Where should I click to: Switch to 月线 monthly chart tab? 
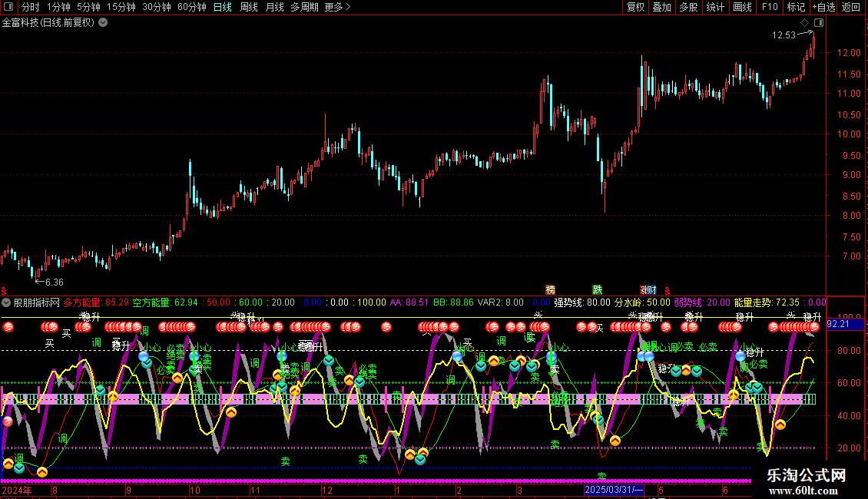(274, 7)
